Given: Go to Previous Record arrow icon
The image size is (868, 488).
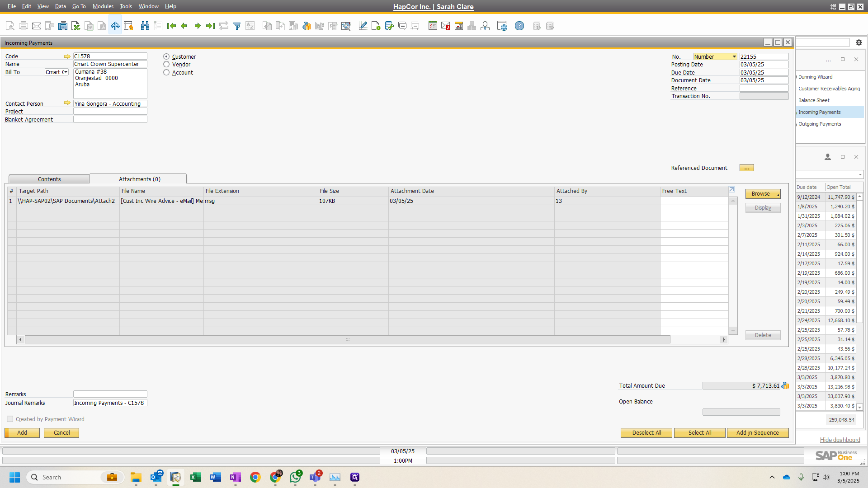Looking at the screenshot, I should pos(184,26).
